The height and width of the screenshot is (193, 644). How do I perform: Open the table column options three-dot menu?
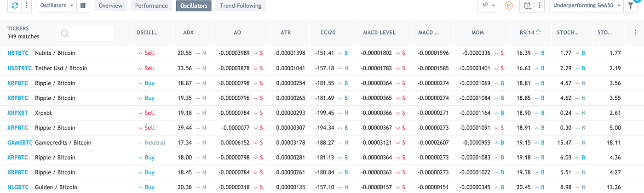click(635, 33)
